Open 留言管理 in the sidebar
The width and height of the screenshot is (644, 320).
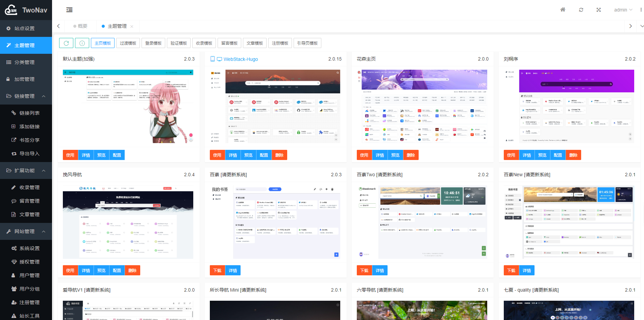(26, 201)
